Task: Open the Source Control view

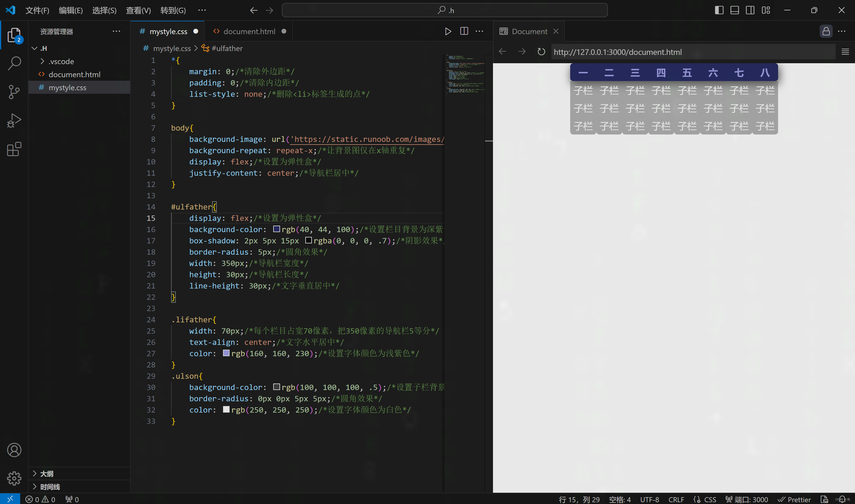Action: click(14, 92)
